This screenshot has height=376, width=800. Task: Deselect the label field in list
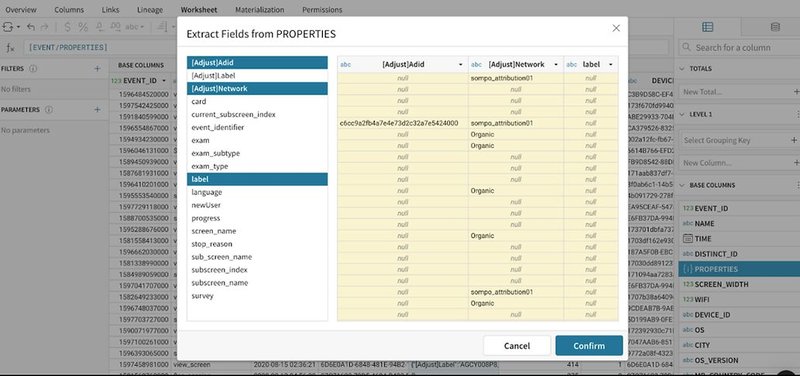(257, 179)
